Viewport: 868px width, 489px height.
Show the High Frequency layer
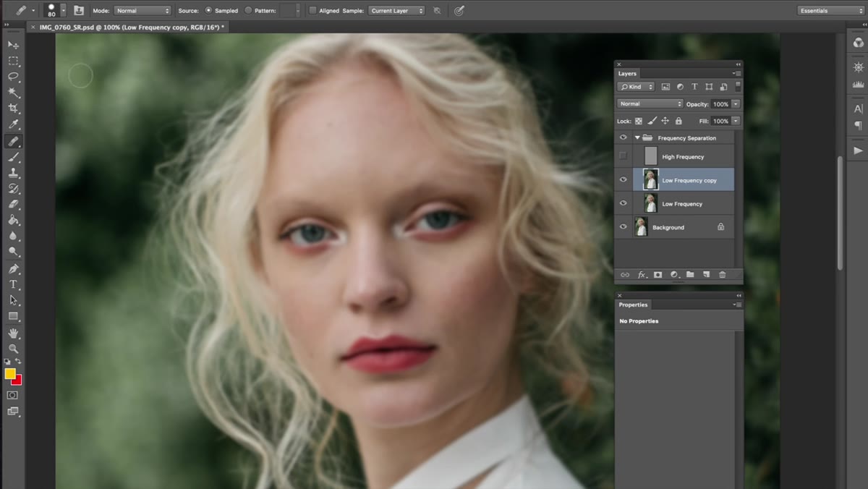click(624, 156)
